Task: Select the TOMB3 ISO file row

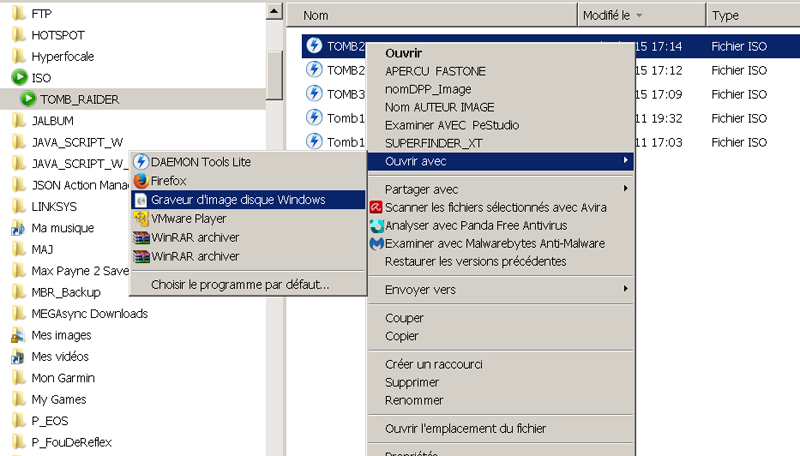Action: tap(551, 94)
